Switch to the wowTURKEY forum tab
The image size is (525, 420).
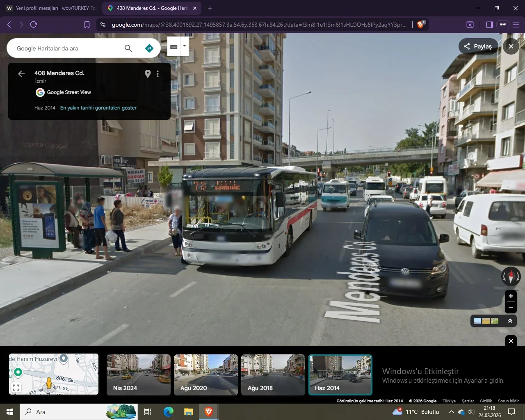[51, 8]
